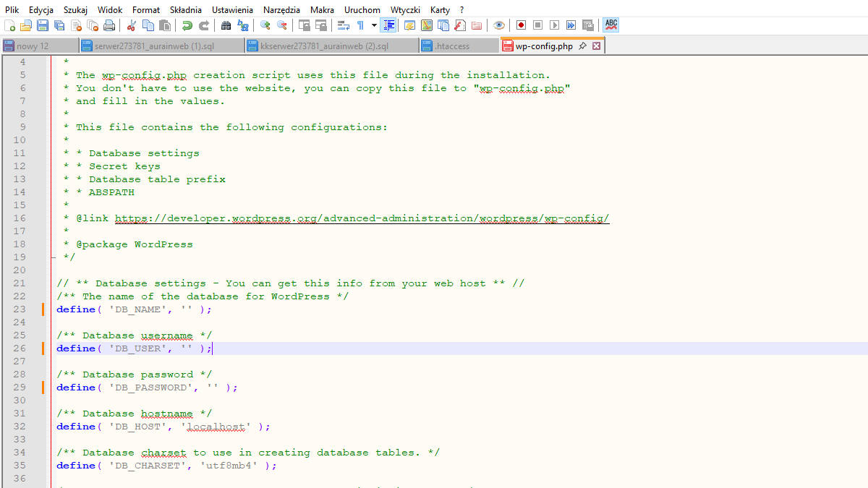Expand the dropdown arrow beside the pilcrow icon
Image resolution: width=868 pixels, height=488 pixels.
point(374,25)
